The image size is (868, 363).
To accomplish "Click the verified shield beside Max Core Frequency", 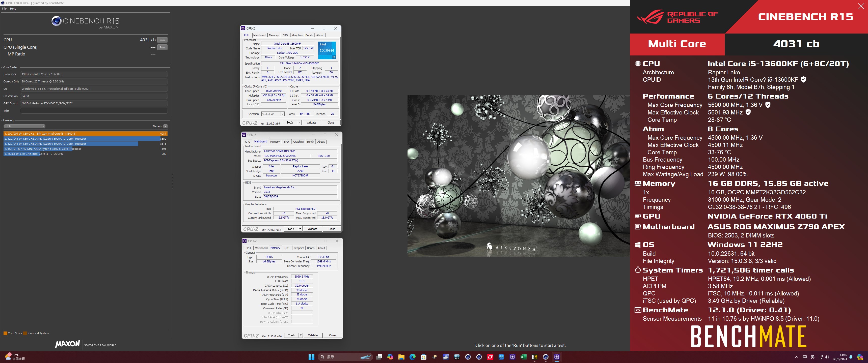I will (768, 105).
